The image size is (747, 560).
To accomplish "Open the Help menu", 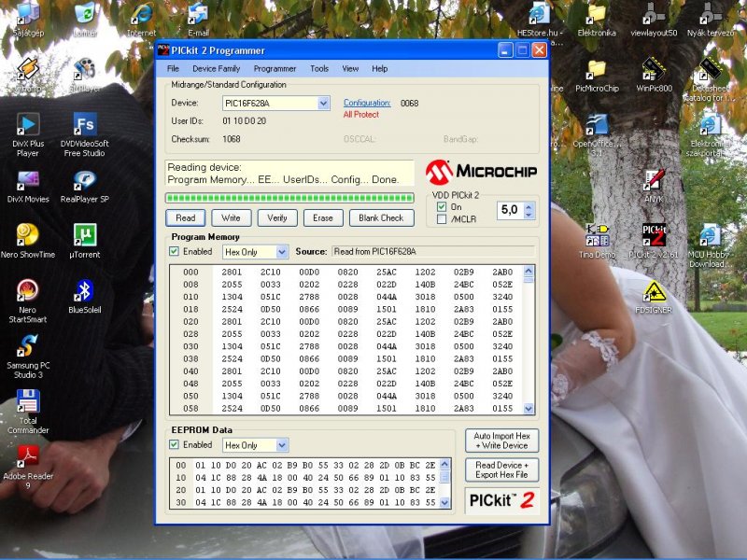I will (x=380, y=68).
